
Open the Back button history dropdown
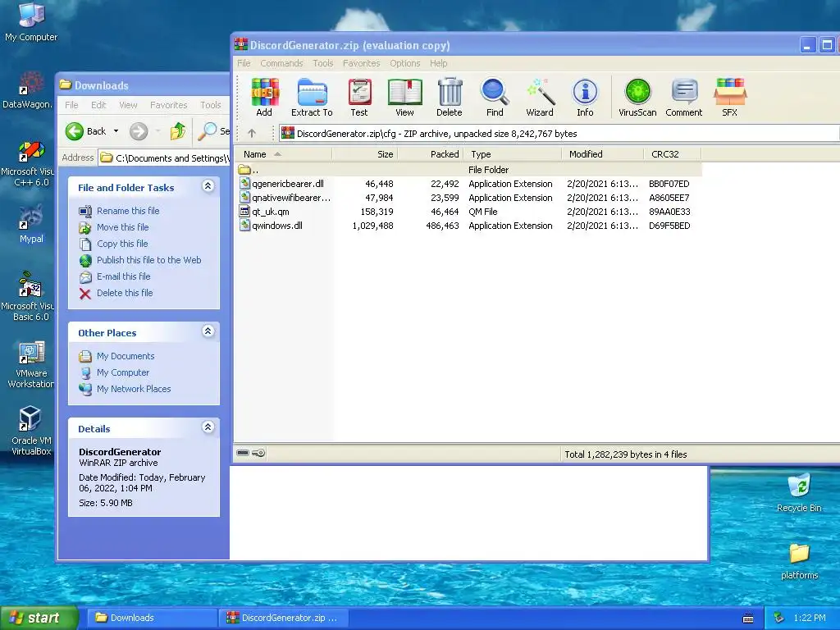[116, 131]
